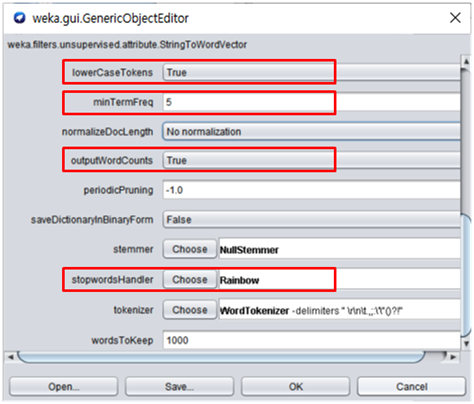Screen dimensions: 474x404
Task: Click the vertical scrollbar down arrow
Action: tap(466, 343)
